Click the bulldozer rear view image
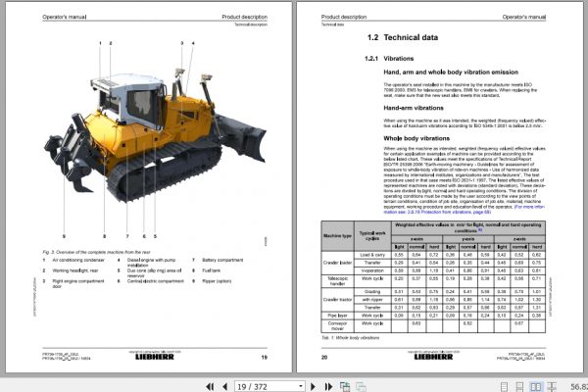Viewport: 588px width, 392px height. [x=155, y=135]
